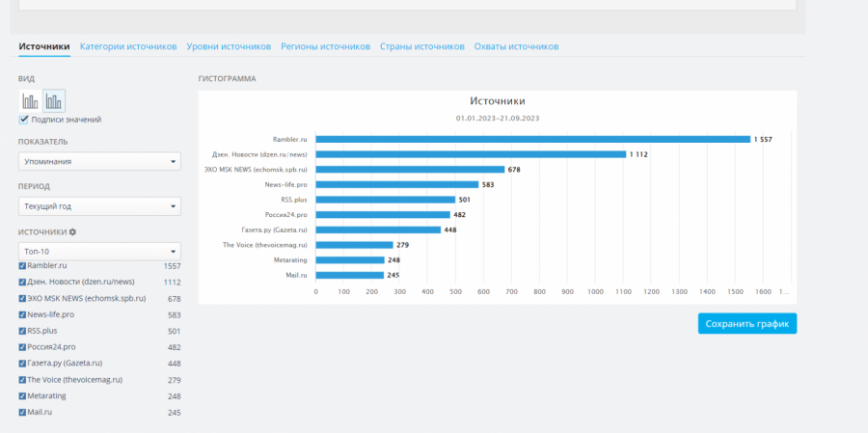Image resolution: width=868 pixels, height=433 pixels.
Task: Open the Топ-10 sources dropdown
Action: pyautogui.click(x=99, y=252)
